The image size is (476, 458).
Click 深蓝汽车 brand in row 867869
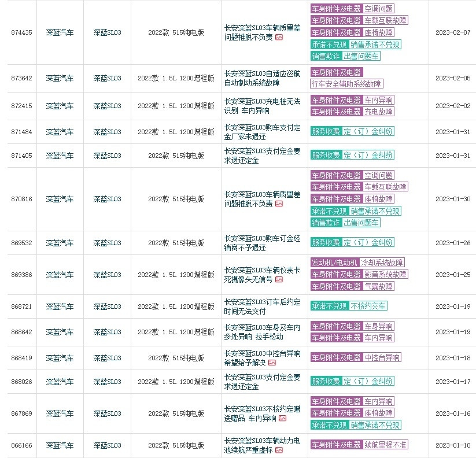point(60,413)
